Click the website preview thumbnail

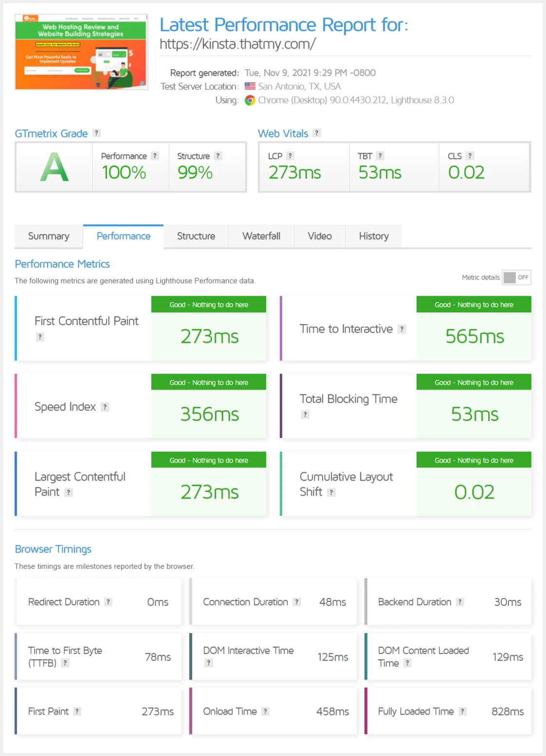pyautogui.click(x=81, y=52)
